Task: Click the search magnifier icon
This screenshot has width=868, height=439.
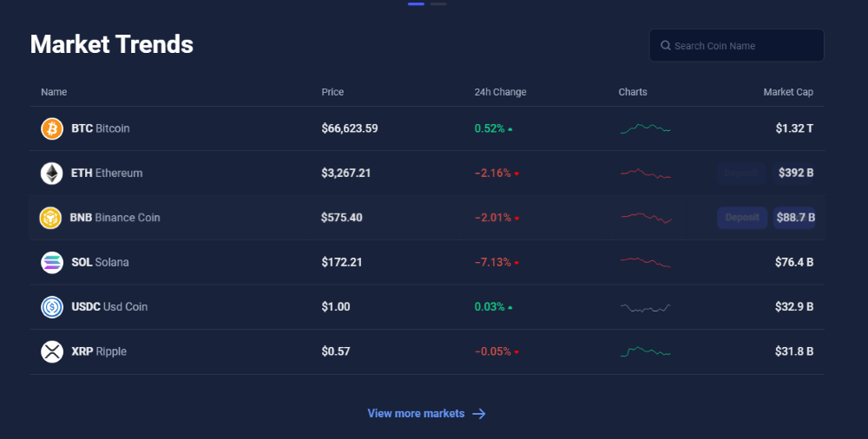Action: click(666, 45)
